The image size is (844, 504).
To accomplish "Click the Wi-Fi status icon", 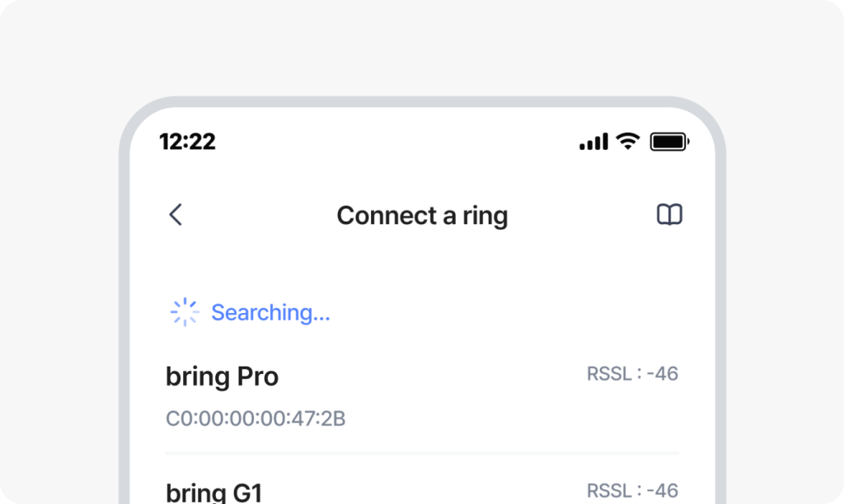I will [628, 141].
